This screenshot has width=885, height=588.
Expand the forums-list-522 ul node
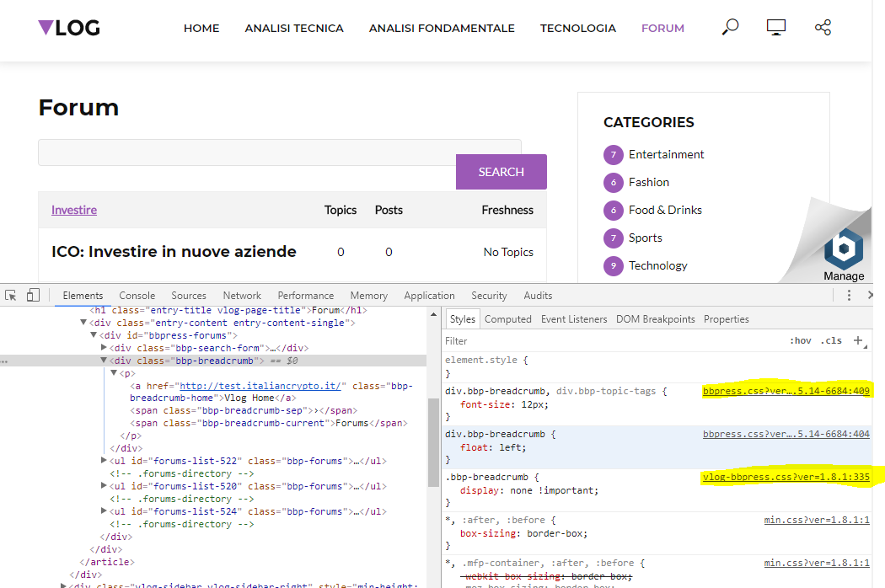[104, 461]
